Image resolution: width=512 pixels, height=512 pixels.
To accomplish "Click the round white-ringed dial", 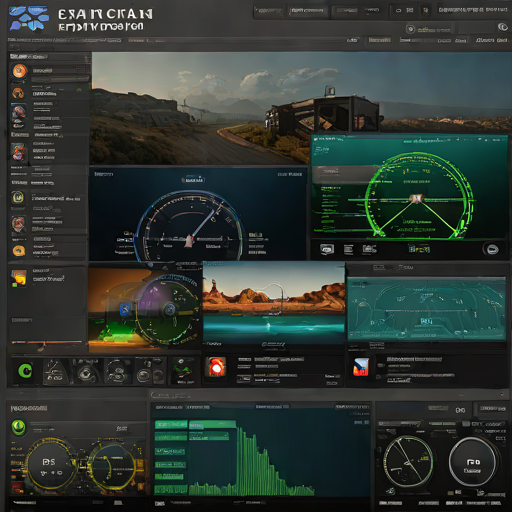I will 473,462.
